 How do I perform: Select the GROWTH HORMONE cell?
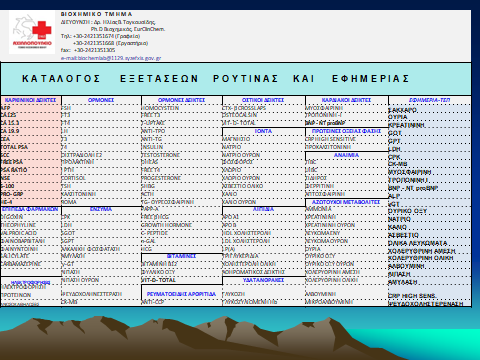(x=167, y=225)
